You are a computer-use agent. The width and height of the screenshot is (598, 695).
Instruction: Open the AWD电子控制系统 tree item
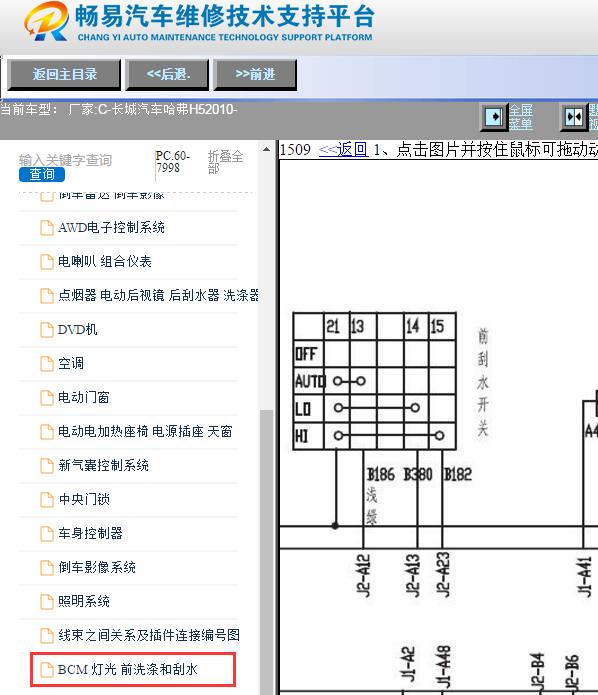point(111,228)
